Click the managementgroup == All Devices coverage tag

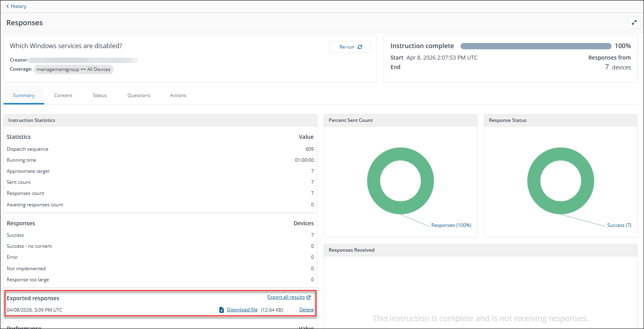[73, 69]
